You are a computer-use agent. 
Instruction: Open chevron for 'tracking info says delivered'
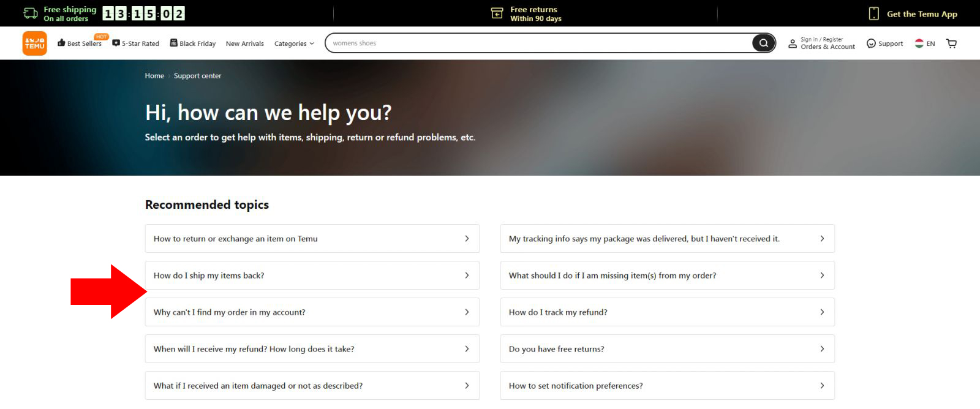tap(822, 239)
